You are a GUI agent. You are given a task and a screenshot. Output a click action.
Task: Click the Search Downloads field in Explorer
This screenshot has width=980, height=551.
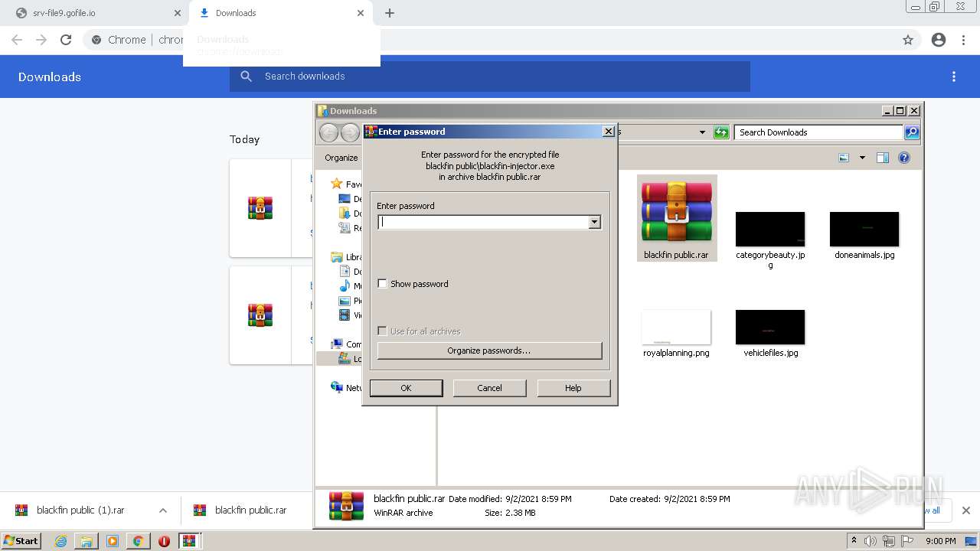click(x=818, y=132)
